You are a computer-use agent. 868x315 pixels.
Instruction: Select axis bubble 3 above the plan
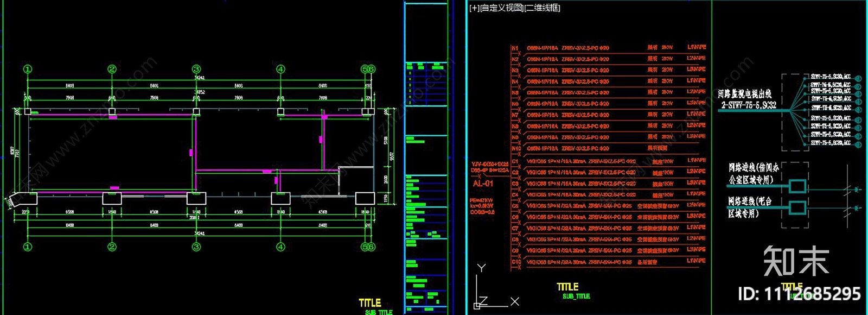coord(196,69)
